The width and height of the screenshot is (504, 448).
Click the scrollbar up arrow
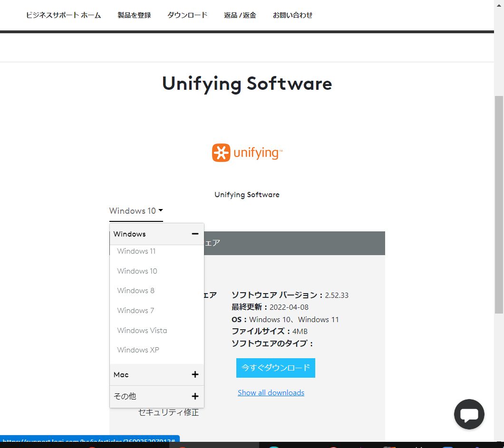pos(499,5)
